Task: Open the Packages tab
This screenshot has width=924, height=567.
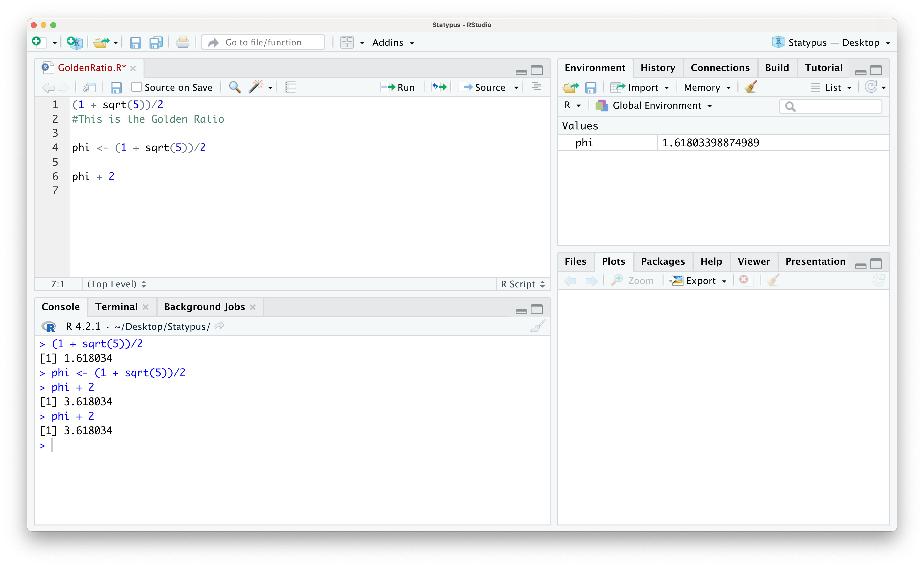Action: (x=663, y=261)
